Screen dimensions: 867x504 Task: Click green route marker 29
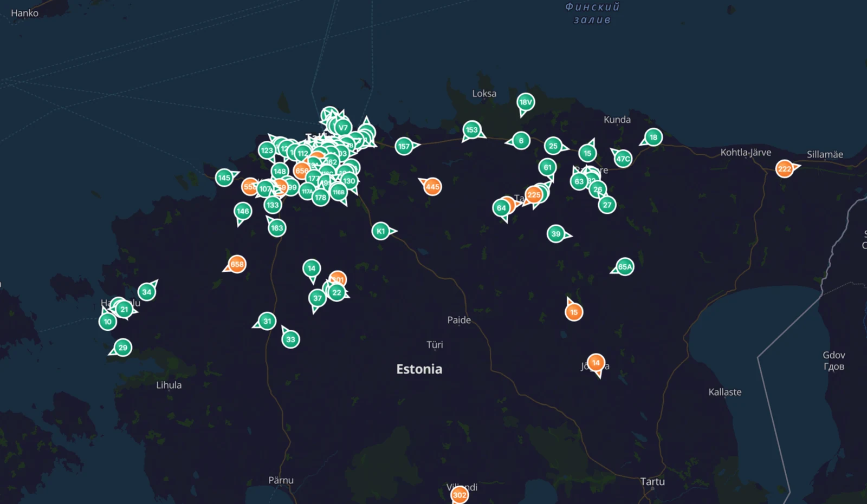pyautogui.click(x=123, y=348)
